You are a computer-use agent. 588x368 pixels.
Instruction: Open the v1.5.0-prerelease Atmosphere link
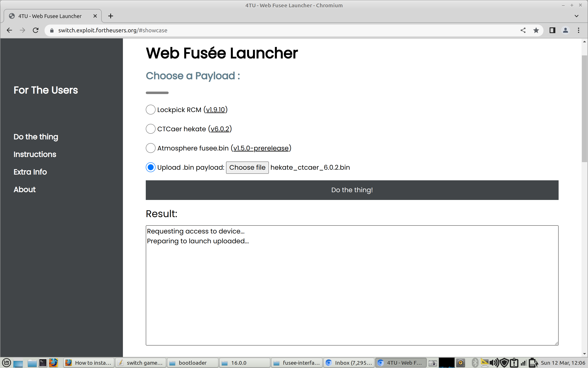(x=261, y=148)
